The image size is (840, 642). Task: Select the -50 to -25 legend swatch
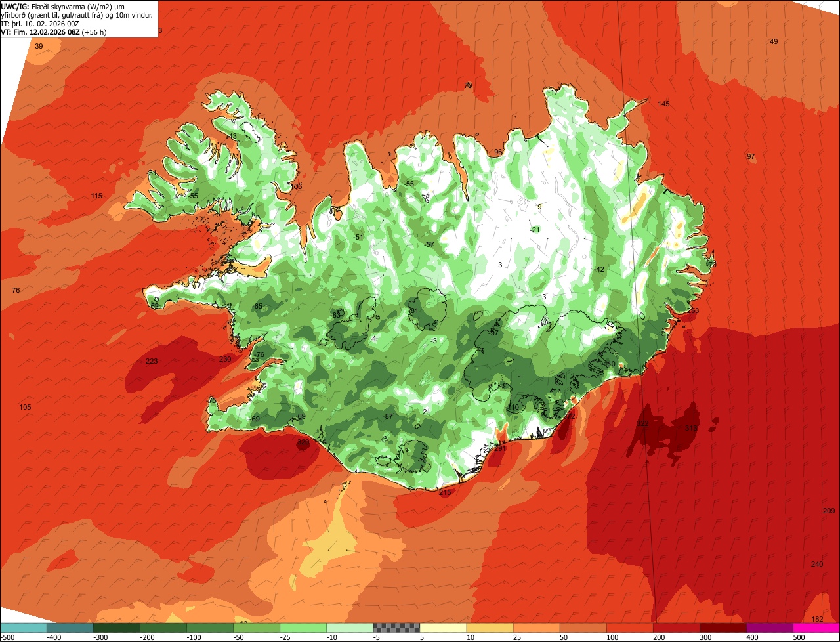pos(257,628)
